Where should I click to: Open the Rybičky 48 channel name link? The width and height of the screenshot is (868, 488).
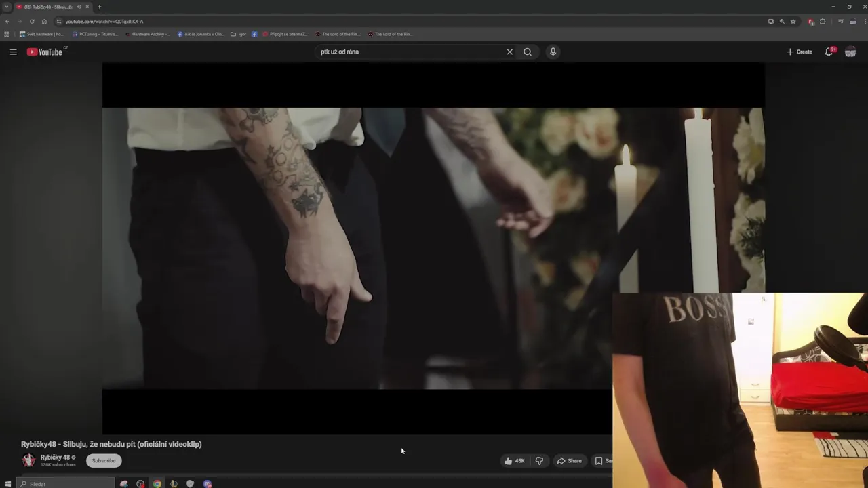(55, 457)
